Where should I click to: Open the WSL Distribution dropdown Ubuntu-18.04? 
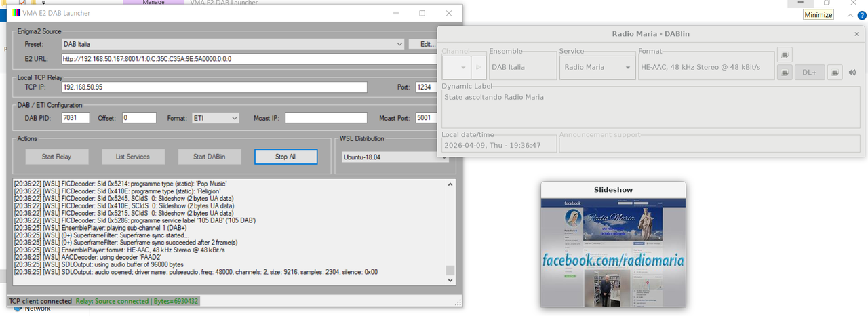tap(394, 157)
